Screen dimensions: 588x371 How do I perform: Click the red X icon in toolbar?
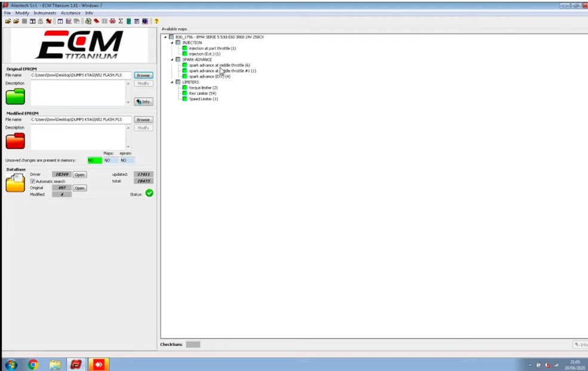(x=49, y=21)
